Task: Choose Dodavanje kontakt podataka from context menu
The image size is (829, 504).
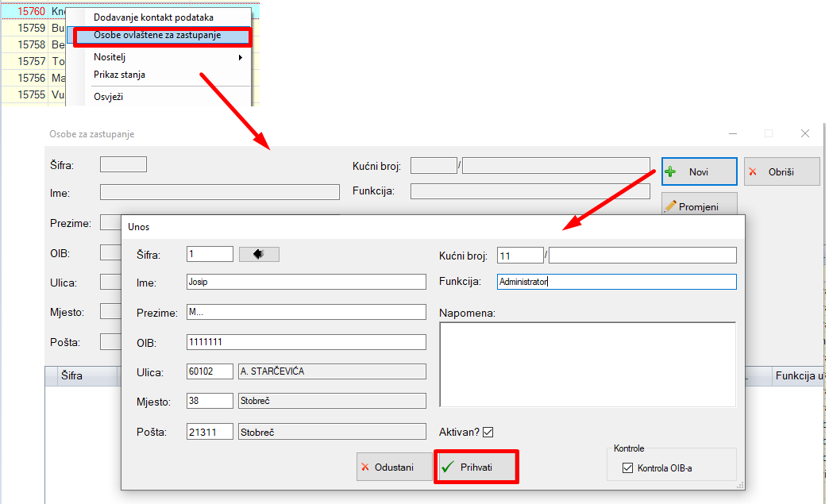Action: (153, 17)
